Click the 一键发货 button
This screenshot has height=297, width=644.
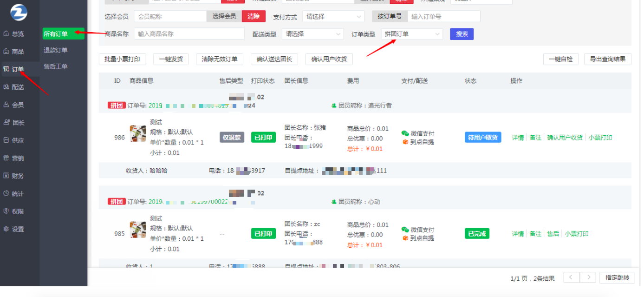coord(171,59)
